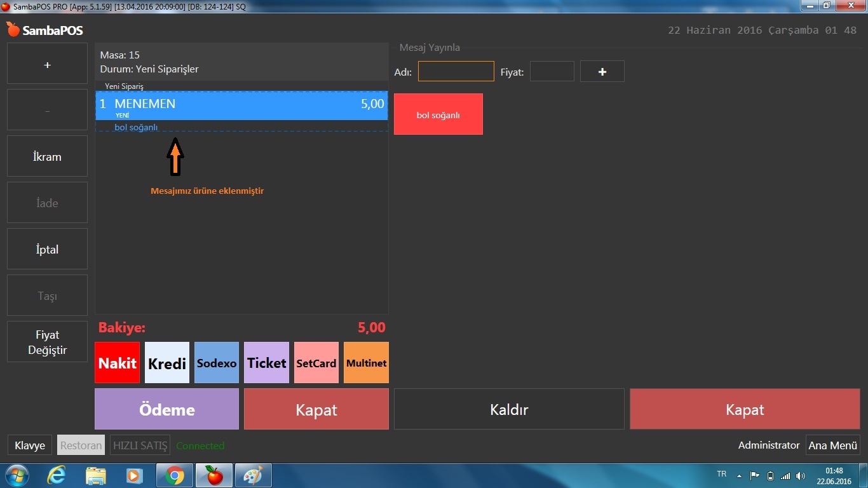Select Sodexo payment type

[217, 363]
